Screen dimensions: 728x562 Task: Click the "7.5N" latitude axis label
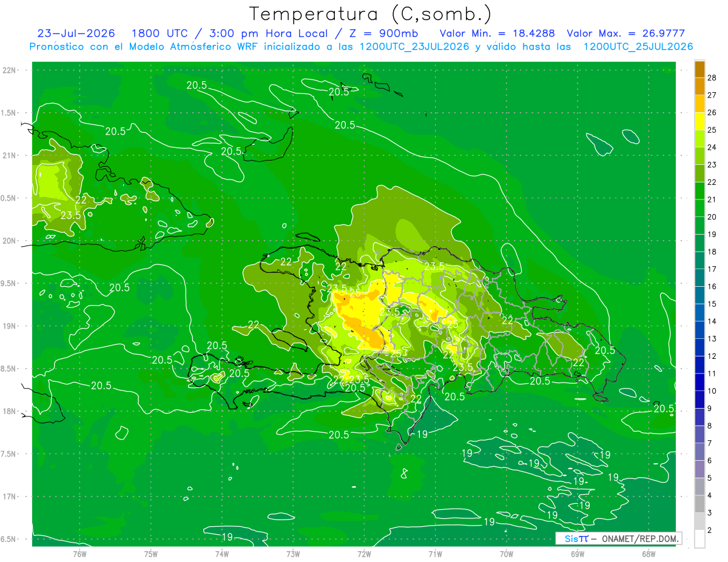[x=8, y=453]
